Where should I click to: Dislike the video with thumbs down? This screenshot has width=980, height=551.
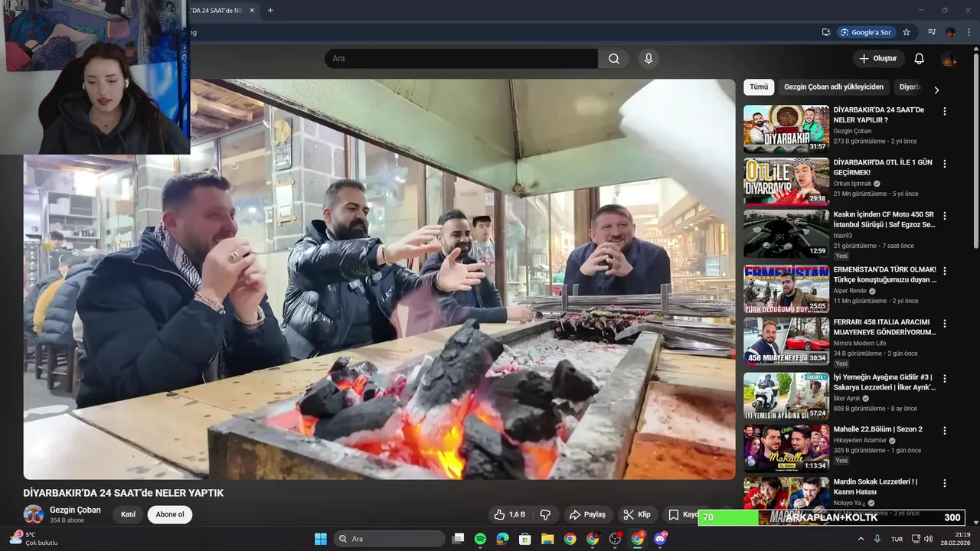click(x=545, y=514)
